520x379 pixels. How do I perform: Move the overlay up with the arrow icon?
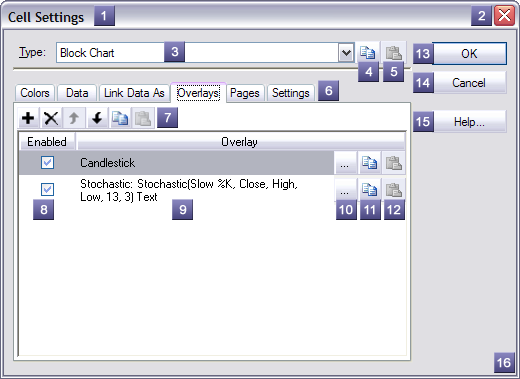[x=74, y=118]
